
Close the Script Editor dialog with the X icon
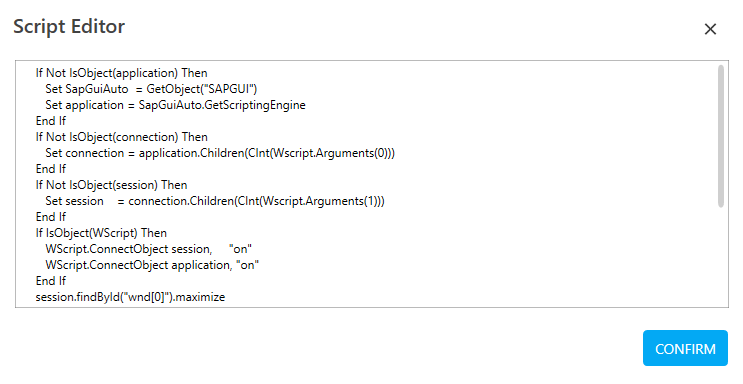pos(710,29)
